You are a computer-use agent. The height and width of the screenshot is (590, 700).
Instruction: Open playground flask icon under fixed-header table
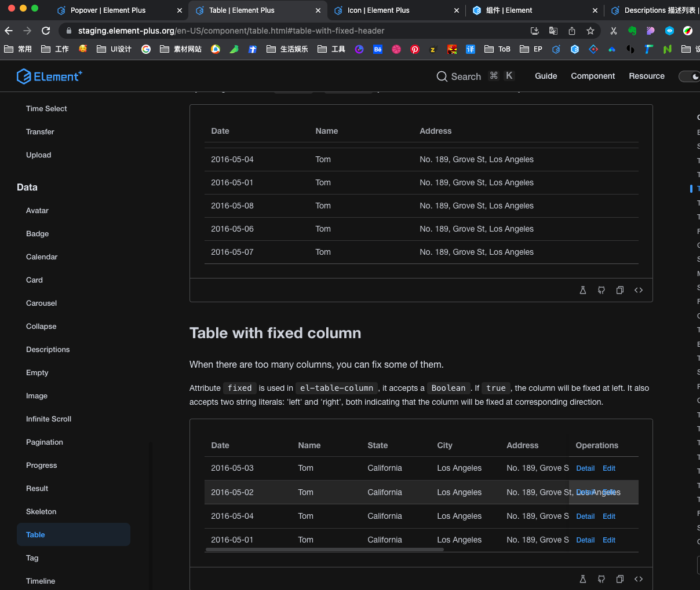pyautogui.click(x=583, y=290)
